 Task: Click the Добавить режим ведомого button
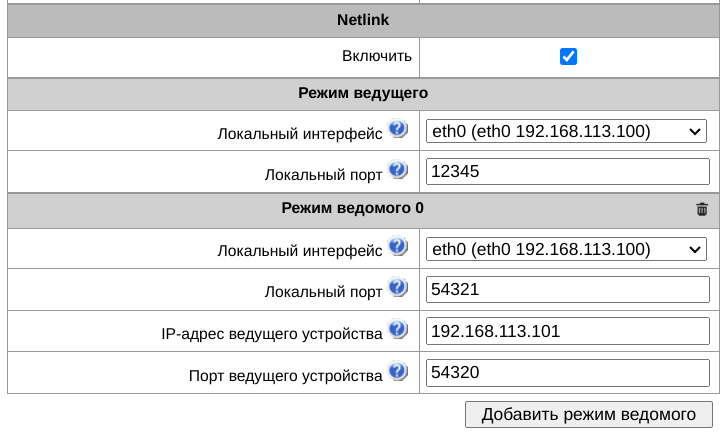click(588, 414)
